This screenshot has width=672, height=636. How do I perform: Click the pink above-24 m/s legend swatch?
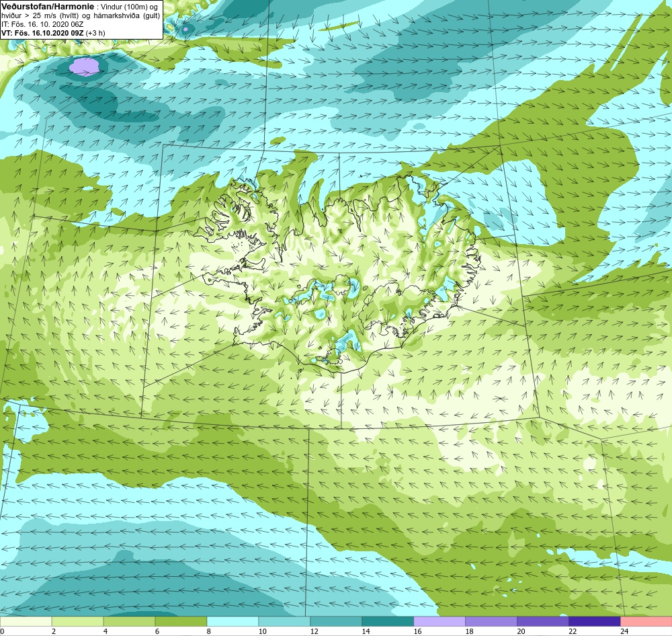(646, 621)
